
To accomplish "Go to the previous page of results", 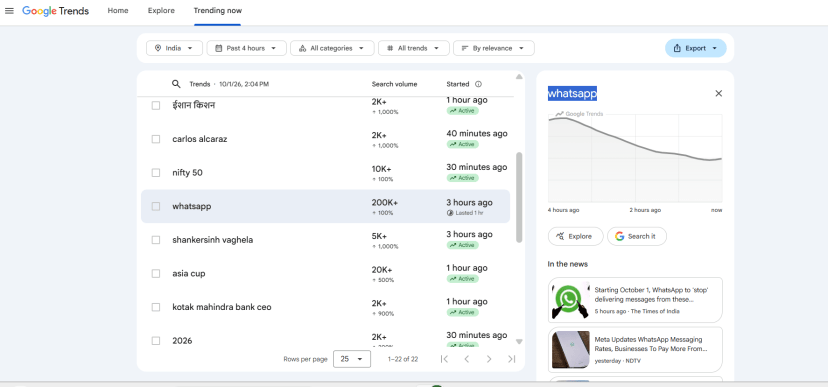I will pos(467,359).
